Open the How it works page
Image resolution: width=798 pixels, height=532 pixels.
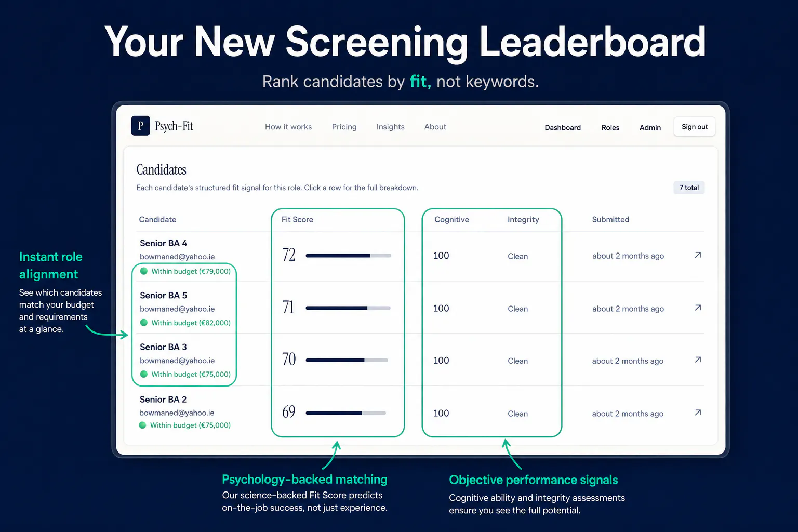(288, 127)
